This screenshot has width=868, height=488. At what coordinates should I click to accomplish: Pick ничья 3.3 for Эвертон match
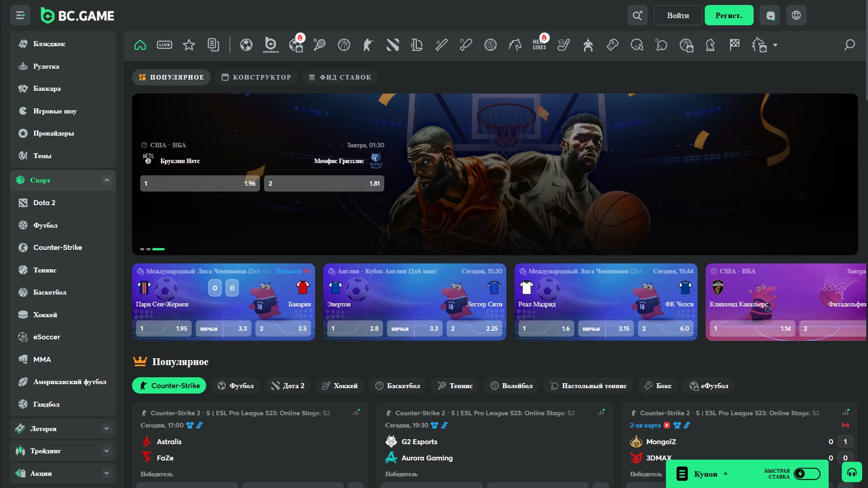pos(415,328)
